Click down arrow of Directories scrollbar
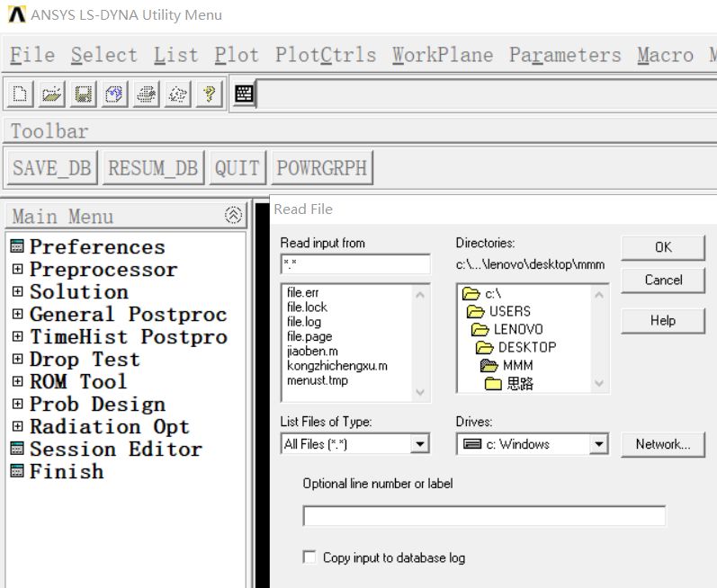The image size is (717, 588). tap(599, 383)
